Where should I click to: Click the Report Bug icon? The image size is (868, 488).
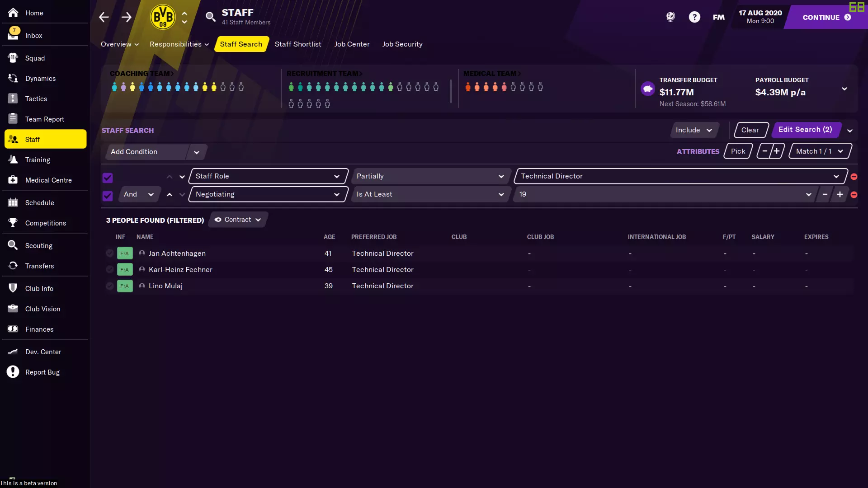(x=13, y=372)
